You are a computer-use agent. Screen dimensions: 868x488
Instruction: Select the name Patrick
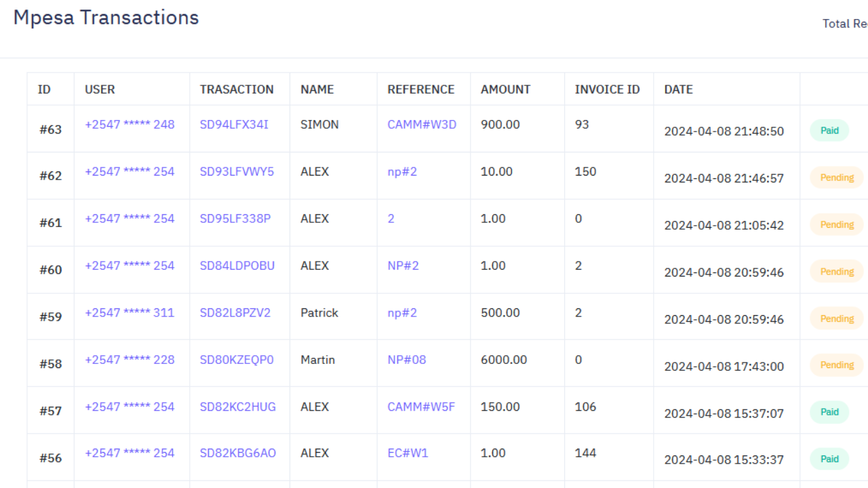319,312
